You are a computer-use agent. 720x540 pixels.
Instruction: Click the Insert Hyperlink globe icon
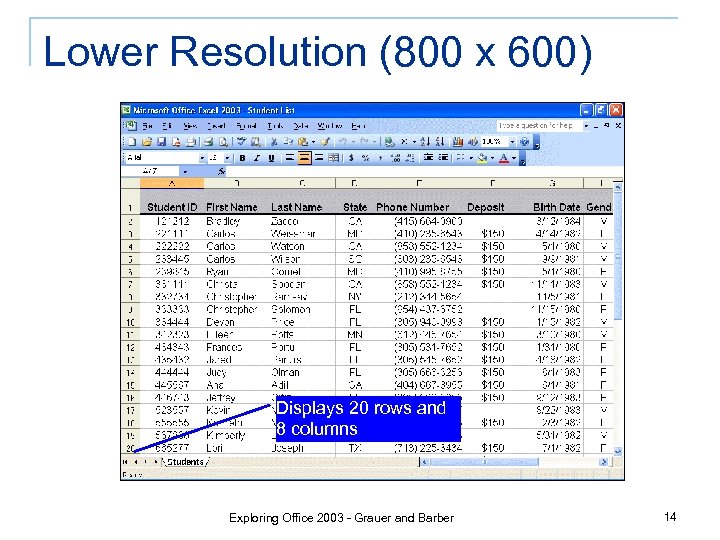389,142
